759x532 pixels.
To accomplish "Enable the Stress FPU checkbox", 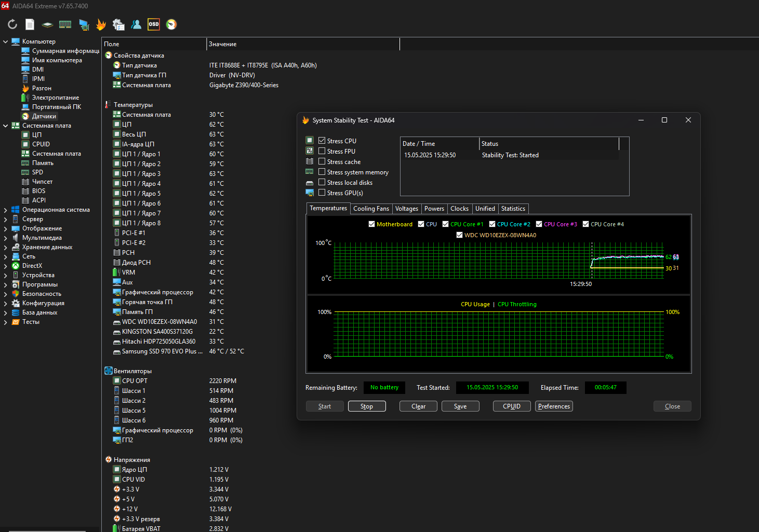I will pos(322,151).
